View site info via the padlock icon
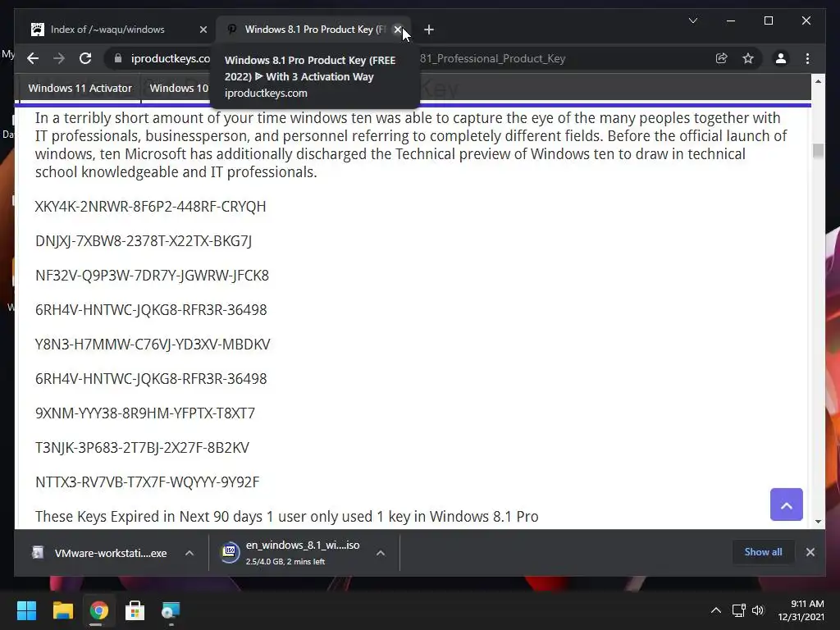Screen dimensions: 840x630 click(x=118, y=58)
